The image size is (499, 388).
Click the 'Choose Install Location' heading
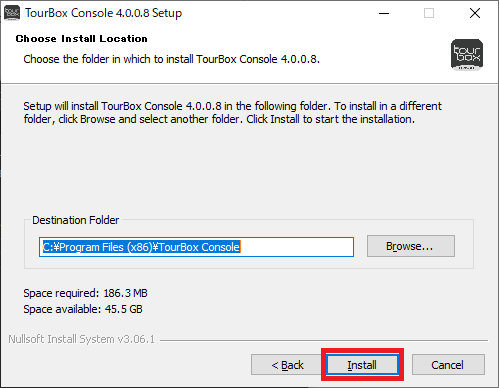click(x=81, y=39)
